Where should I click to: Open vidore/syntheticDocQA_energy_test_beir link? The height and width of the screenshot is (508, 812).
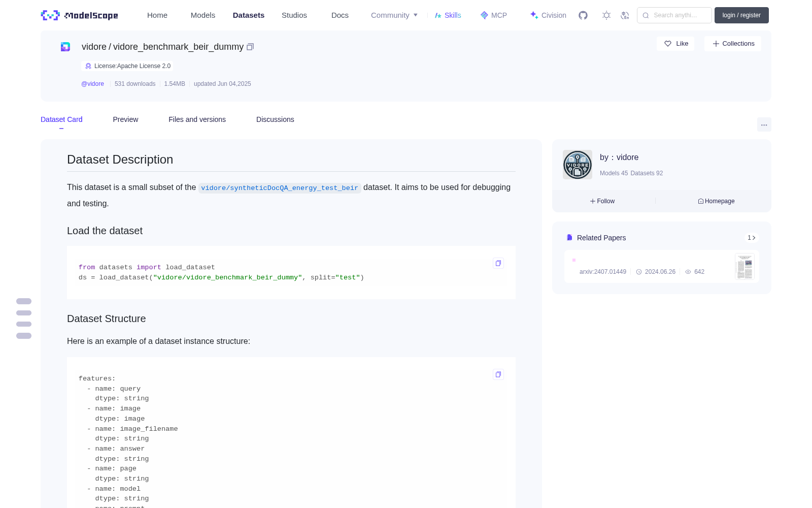point(280,188)
